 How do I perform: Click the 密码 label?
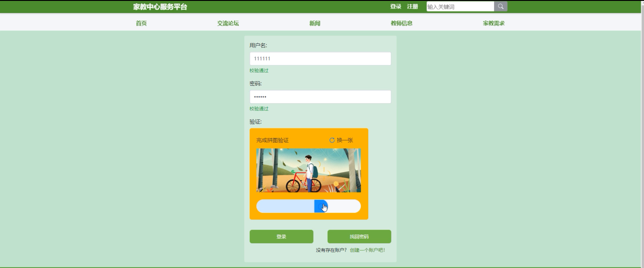[x=256, y=83]
